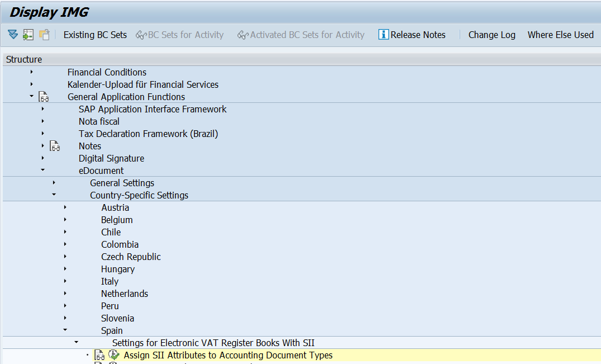
Task: Expand the Nota fiscal node
Action: coord(42,121)
